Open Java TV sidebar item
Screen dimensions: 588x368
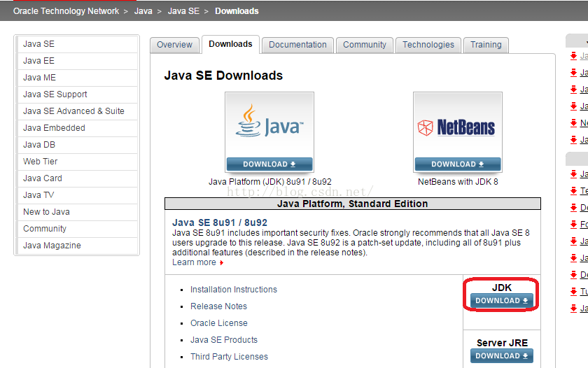pos(77,195)
